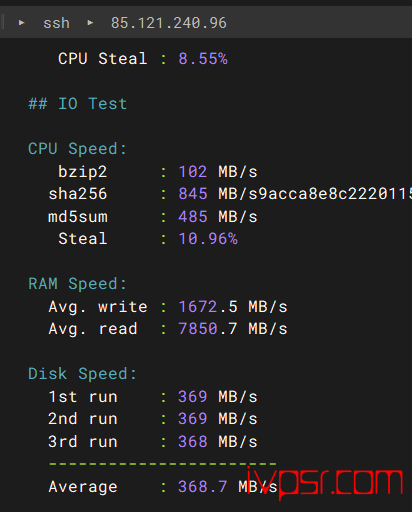Click the sha256 845 value

193,194
